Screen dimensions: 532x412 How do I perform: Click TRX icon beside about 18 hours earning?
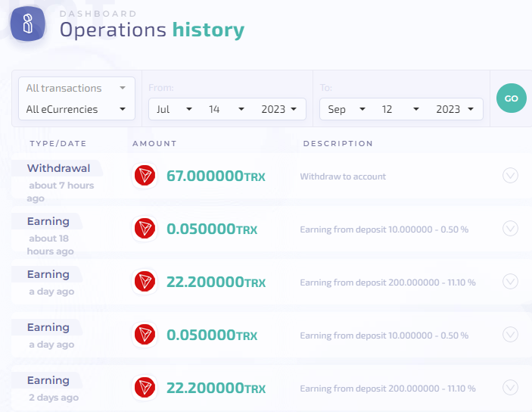click(x=145, y=229)
